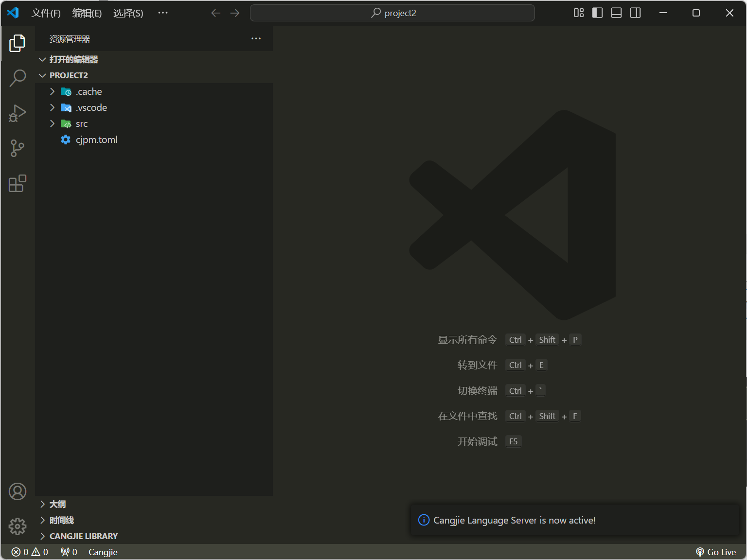The image size is (747, 560).
Task: Open Run and Debug view
Action: [18, 113]
